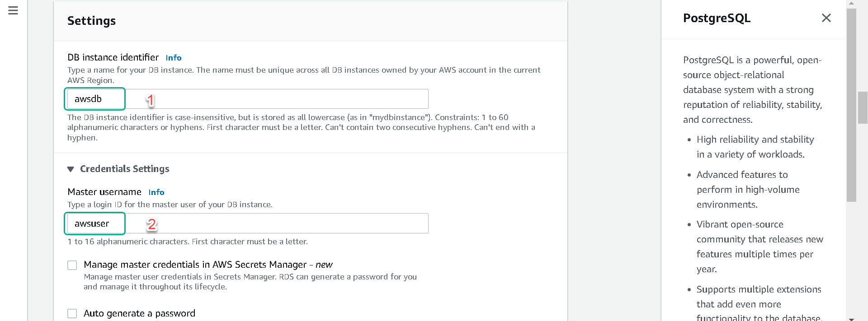Collapse the Credentials Settings section
Viewport: 868px width, 321px height.
[x=71, y=169]
